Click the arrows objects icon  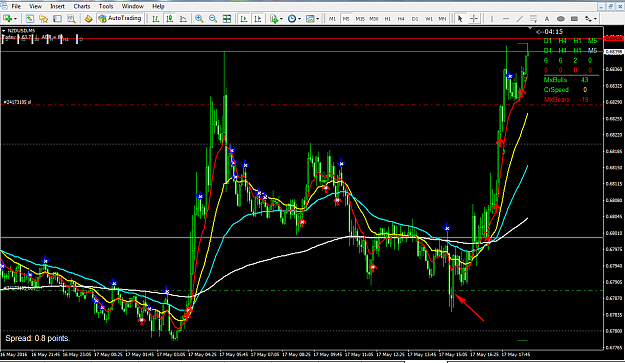click(x=588, y=19)
